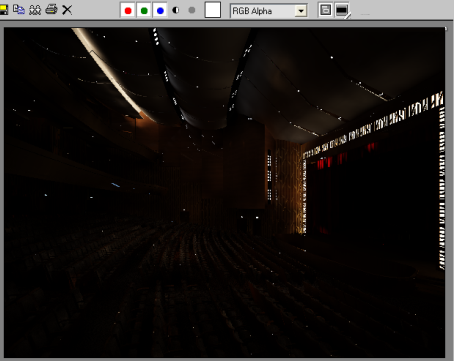Image resolution: width=454 pixels, height=362 pixels.
Task: Clone the rendered frame window
Action: click(35, 10)
